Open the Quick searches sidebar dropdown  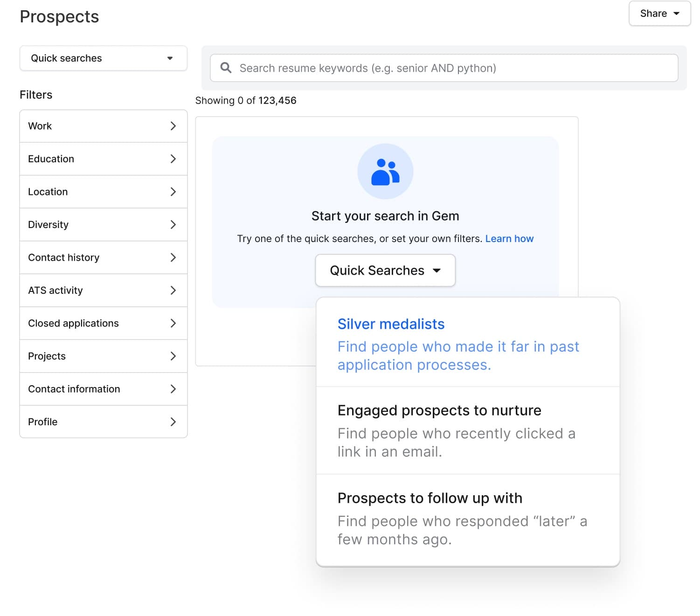[x=103, y=58]
